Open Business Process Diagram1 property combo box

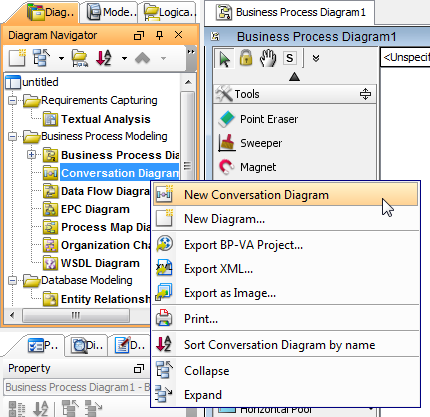coord(77,387)
